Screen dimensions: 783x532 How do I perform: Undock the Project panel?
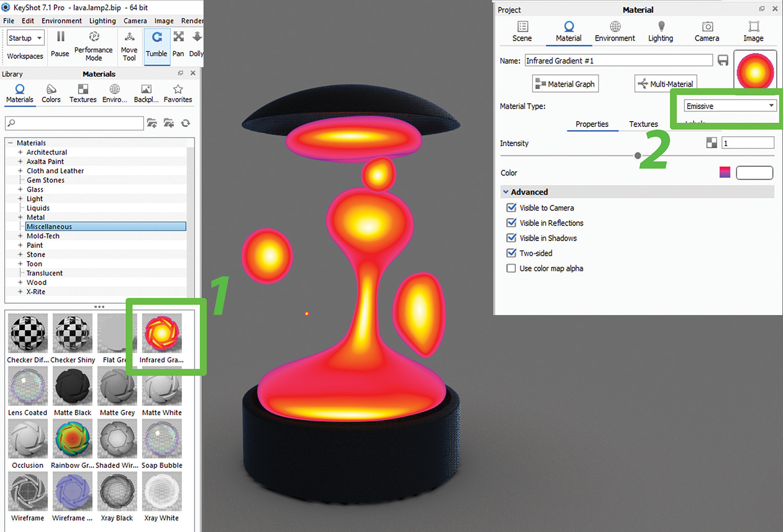coord(762,9)
